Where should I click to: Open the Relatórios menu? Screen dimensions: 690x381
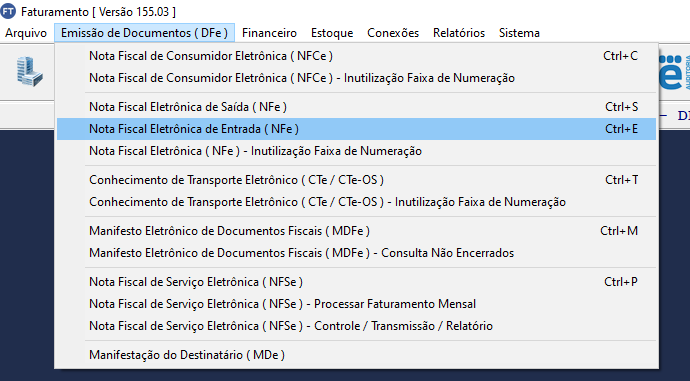click(459, 33)
